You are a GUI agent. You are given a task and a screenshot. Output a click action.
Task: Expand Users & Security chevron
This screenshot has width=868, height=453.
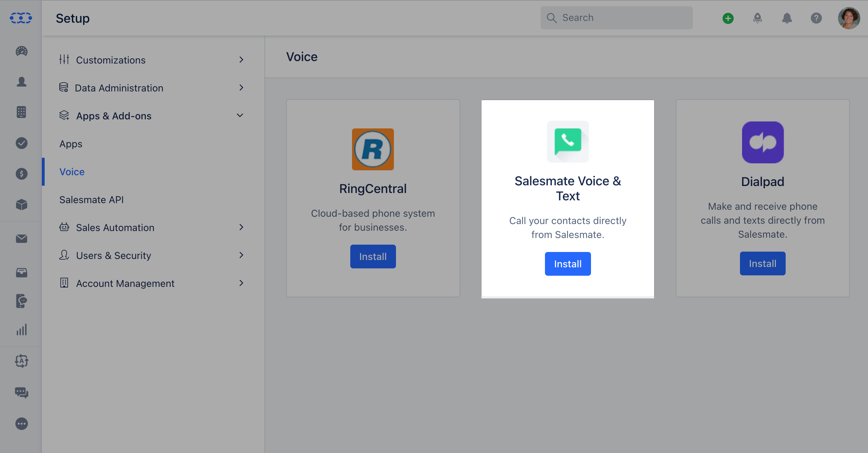(241, 255)
